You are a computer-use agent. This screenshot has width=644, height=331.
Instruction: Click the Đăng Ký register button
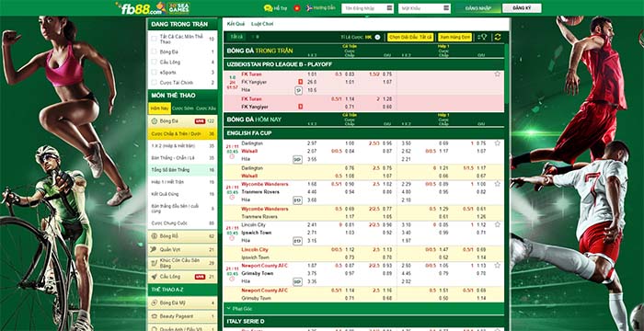[522, 8]
